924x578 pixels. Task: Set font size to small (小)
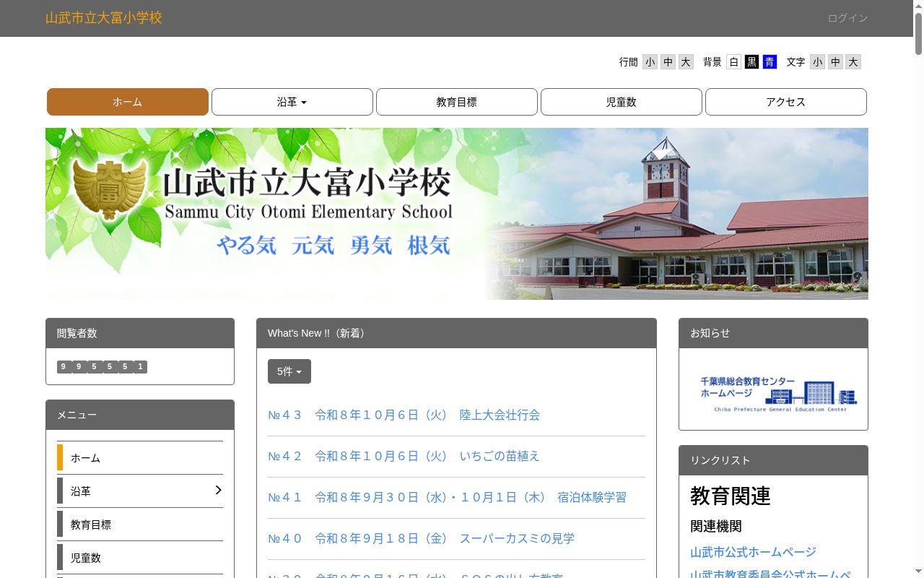(817, 62)
